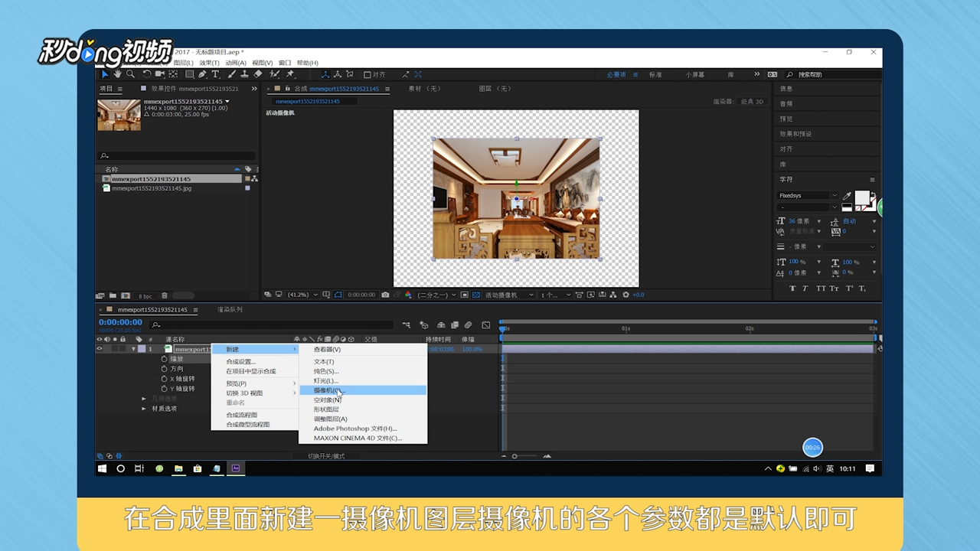Click the Project panel thumbnail preview
Screen dimensions: 980x551
point(119,115)
